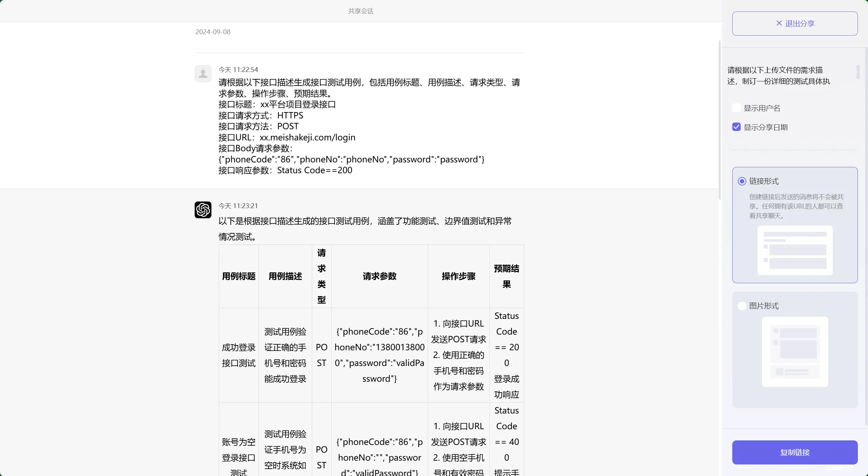The height and width of the screenshot is (476, 868).
Task: Click the main conversation vertical scrollbar
Action: (720, 120)
